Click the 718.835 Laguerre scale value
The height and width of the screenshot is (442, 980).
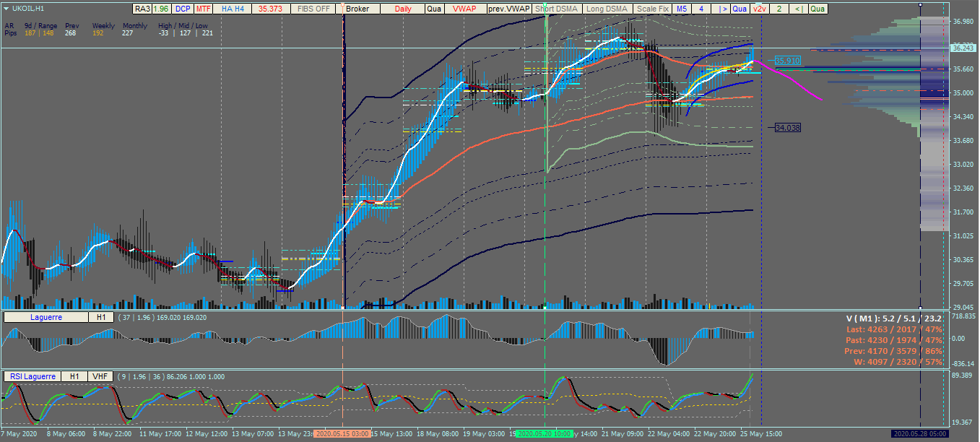click(963, 317)
